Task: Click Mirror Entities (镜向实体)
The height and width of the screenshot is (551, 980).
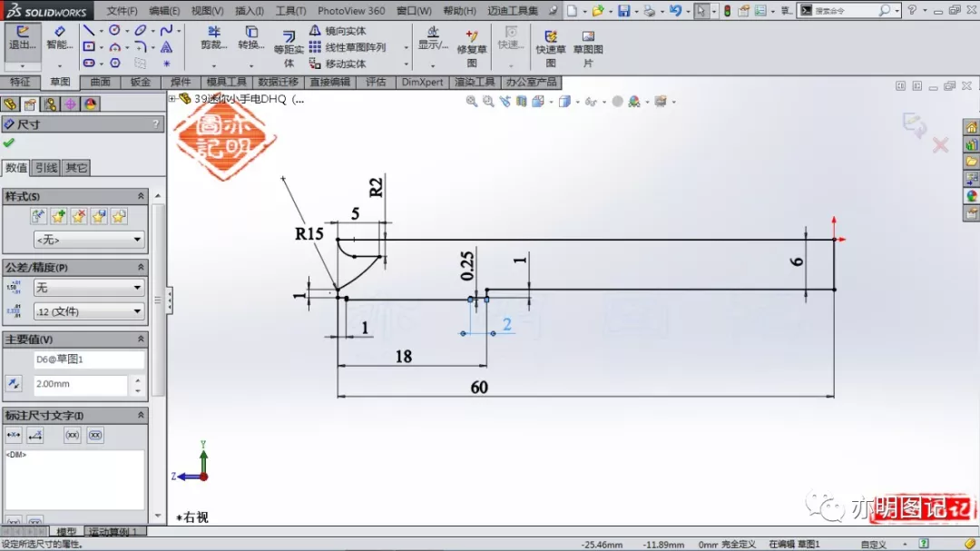Action: (338, 31)
